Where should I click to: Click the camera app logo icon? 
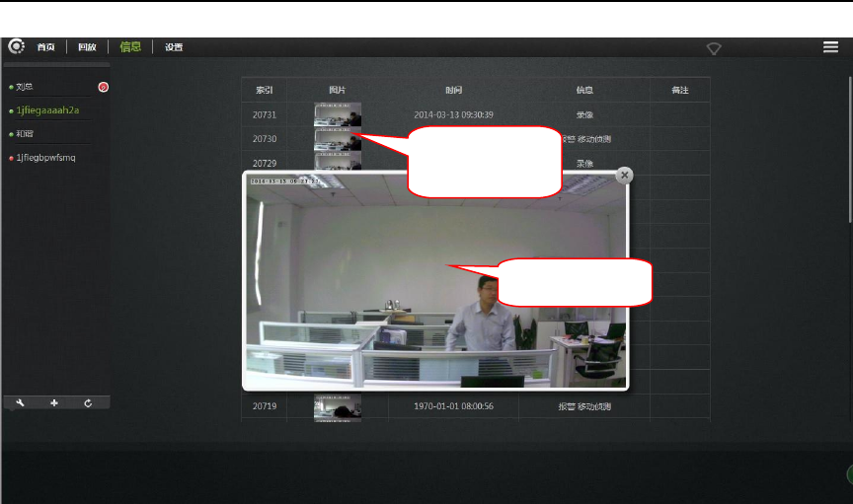[x=17, y=46]
